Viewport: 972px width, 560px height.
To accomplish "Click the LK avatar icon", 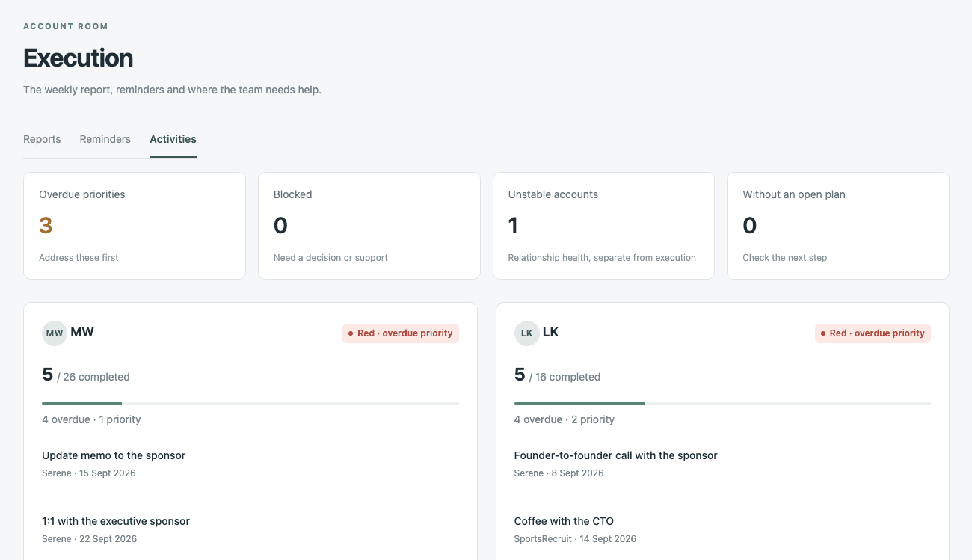I will pyautogui.click(x=526, y=333).
